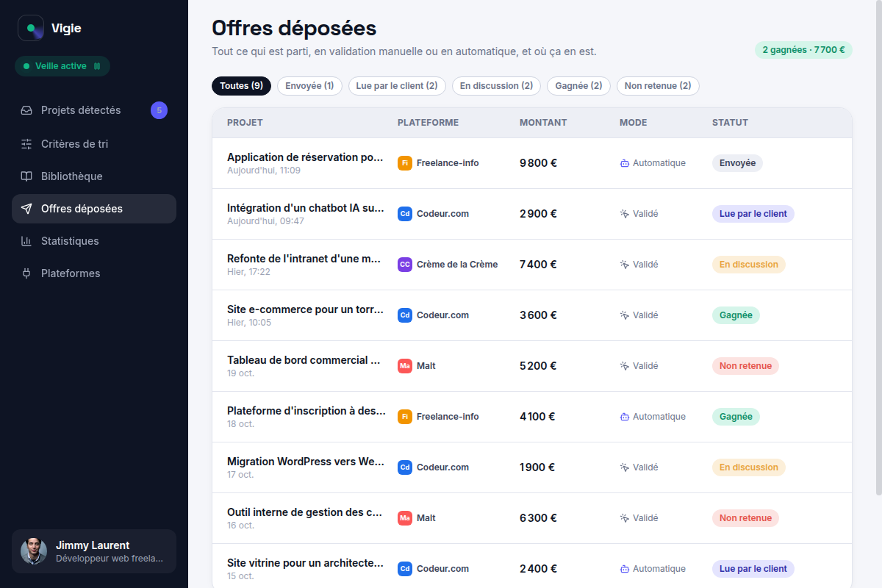
Task: Click the PLATEFORME column header
Action: pyautogui.click(x=428, y=123)
